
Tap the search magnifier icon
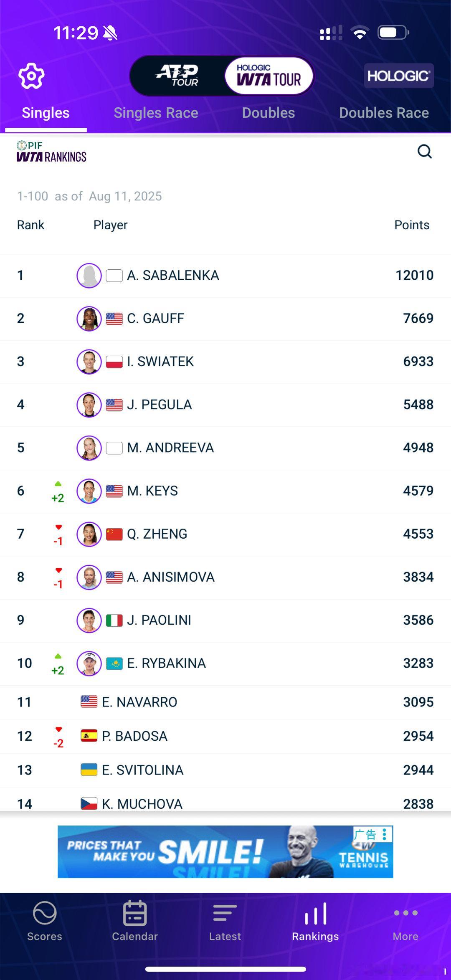(x=425, y=152)
